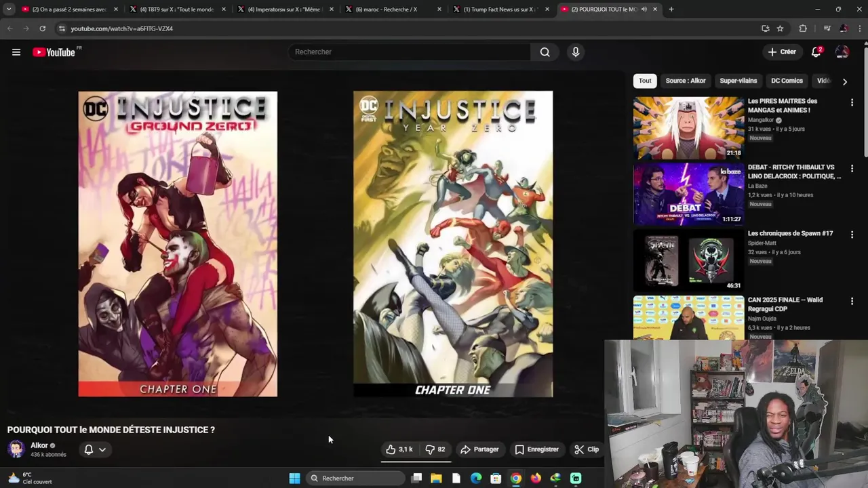Click the Spider-Matt channel name
Viewport: 868px width, 488px height.
point(762,243)
